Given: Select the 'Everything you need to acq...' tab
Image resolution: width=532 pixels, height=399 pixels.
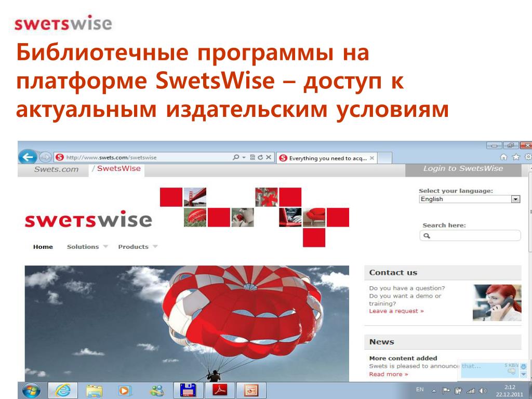Looking at the screenshot, I should coord(327,158).
